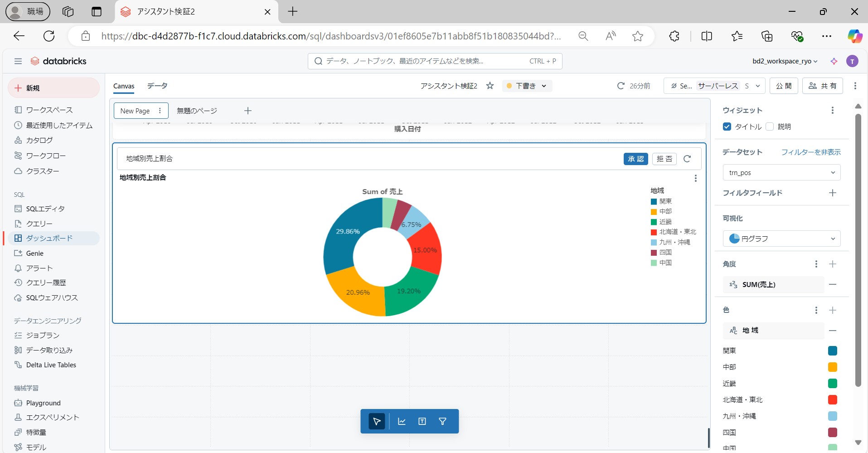Change the 北海道・東北 red color swatch
Screen dimensions: 868x453
tap(833, 399)
